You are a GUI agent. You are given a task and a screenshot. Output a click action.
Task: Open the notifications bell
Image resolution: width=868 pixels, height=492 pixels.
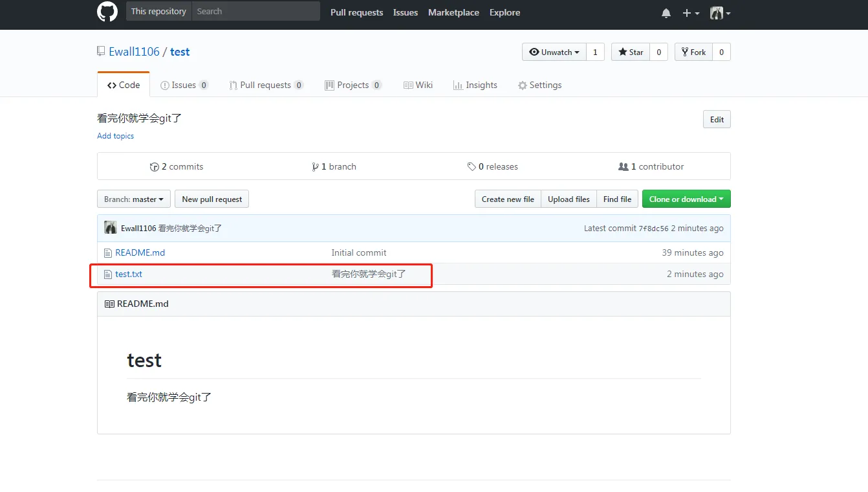tap(666, 13)
